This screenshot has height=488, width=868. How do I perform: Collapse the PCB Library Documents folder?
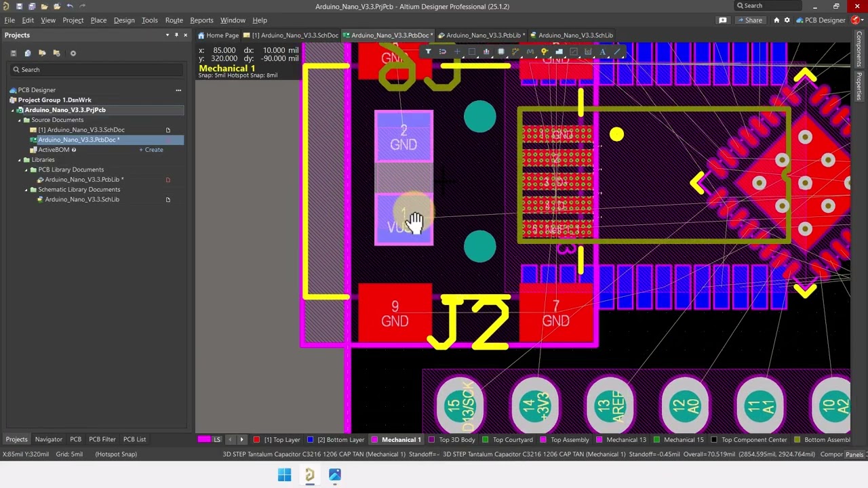tap(26, 169)
